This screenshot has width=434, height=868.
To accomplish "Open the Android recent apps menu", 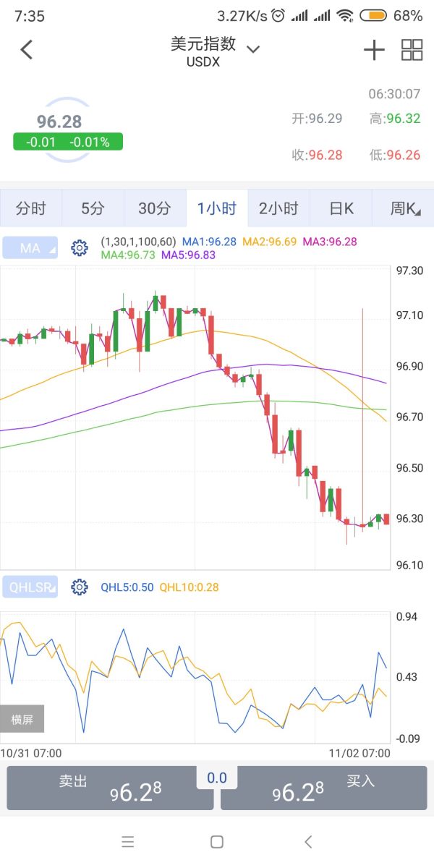I will pyautogui.click(x=128, y=841).
